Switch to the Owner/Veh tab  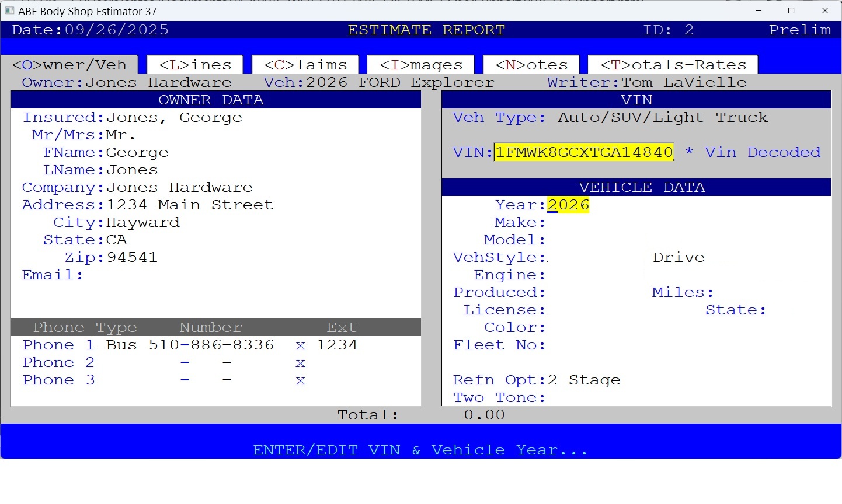pos(69,65)
